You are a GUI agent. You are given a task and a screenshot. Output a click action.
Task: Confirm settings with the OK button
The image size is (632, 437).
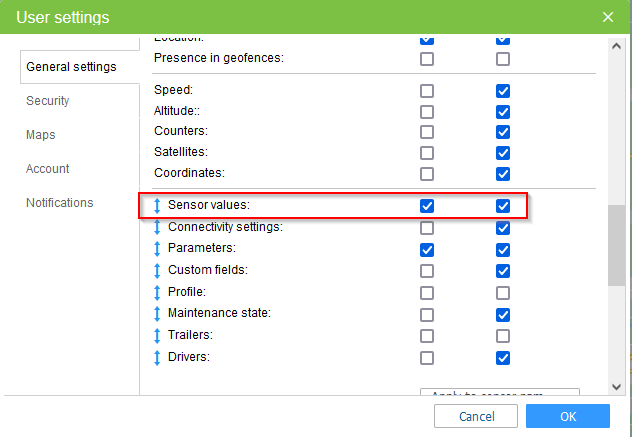(x=568, y=416)
